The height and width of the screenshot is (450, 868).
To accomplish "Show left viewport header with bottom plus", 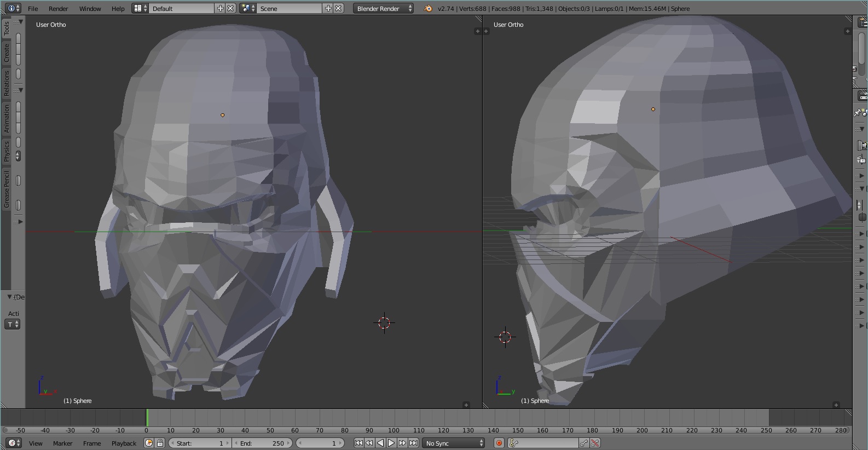I will pos(466,405).
